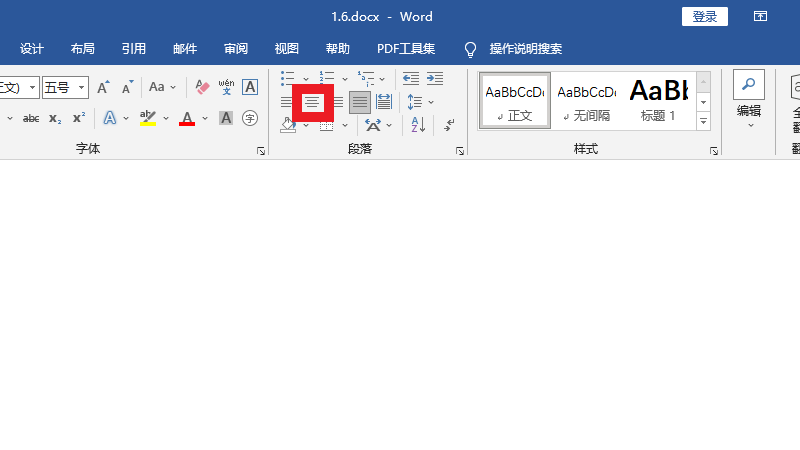Click the character border icon
Screen dimensions: 800x450
[x=250, y=88]
